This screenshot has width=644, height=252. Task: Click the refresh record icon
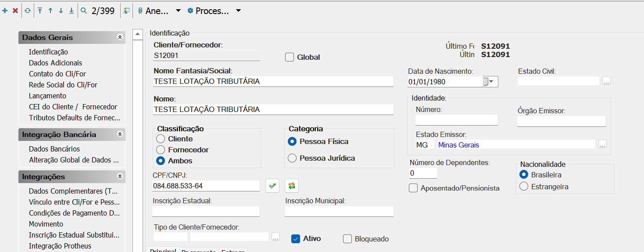(x=28, y=11)
